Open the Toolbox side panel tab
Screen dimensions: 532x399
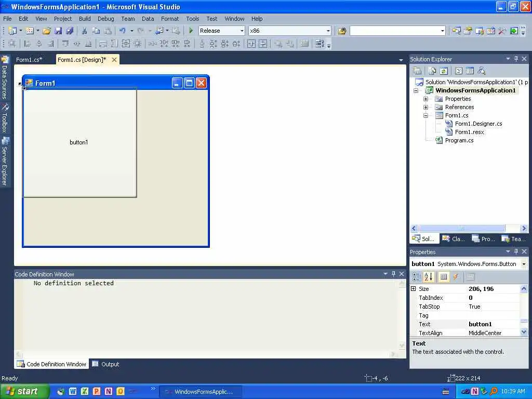click(x=5, y=118)
